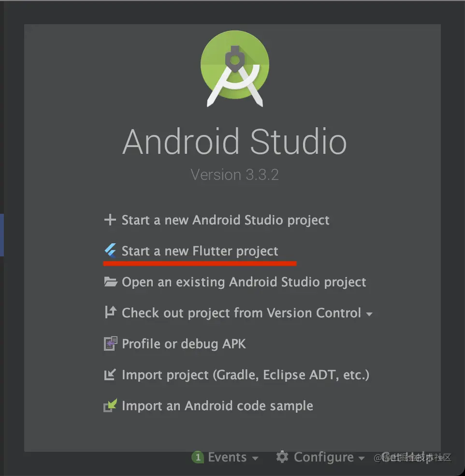Screen dimensions: 465x476
Task: Click the plus icon for new Android Studio project
Action: 110,220
